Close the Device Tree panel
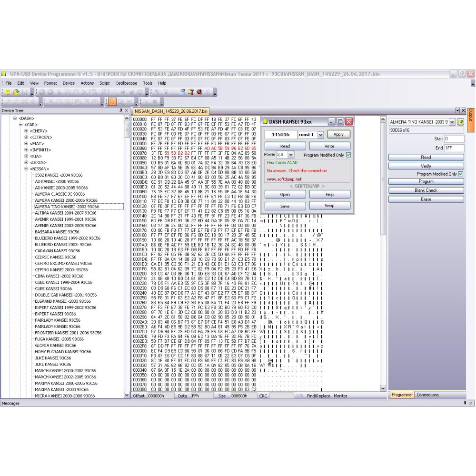This screenshot has width=476, height=476. point(127,110)
